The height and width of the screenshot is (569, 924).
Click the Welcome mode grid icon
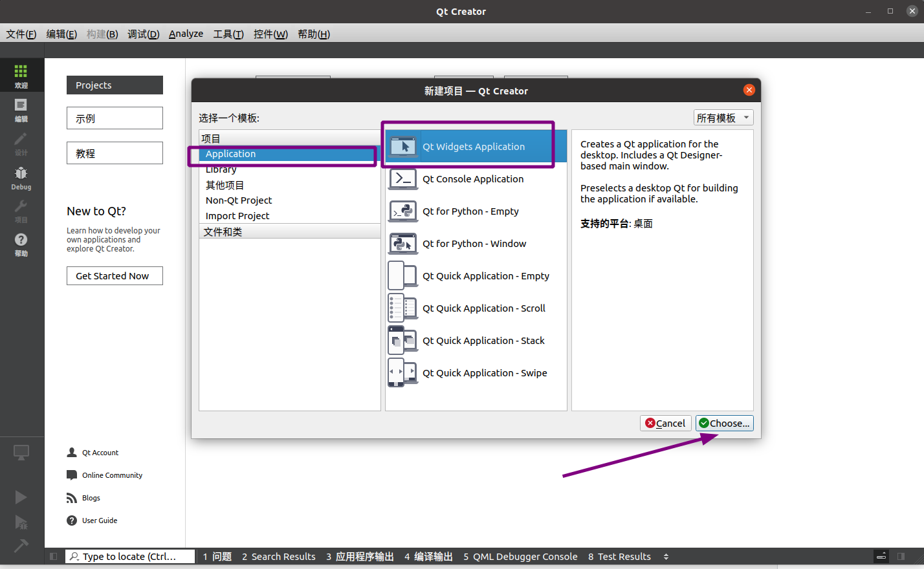tap(21, 75)
